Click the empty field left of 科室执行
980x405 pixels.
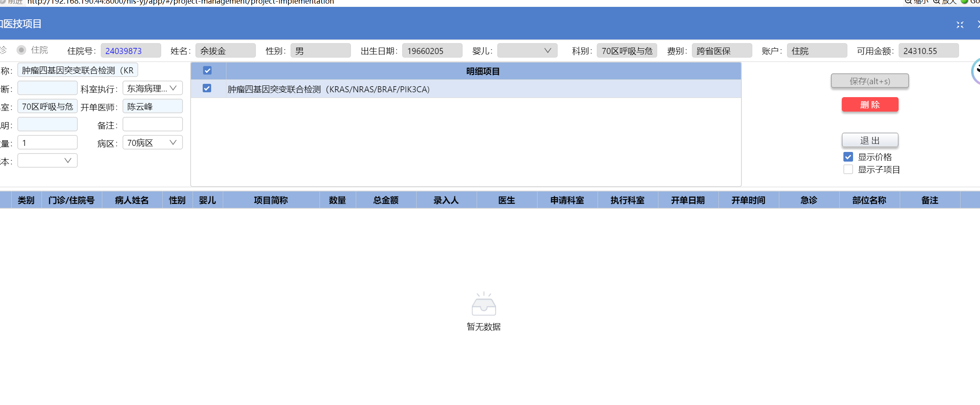pos(48,88)
